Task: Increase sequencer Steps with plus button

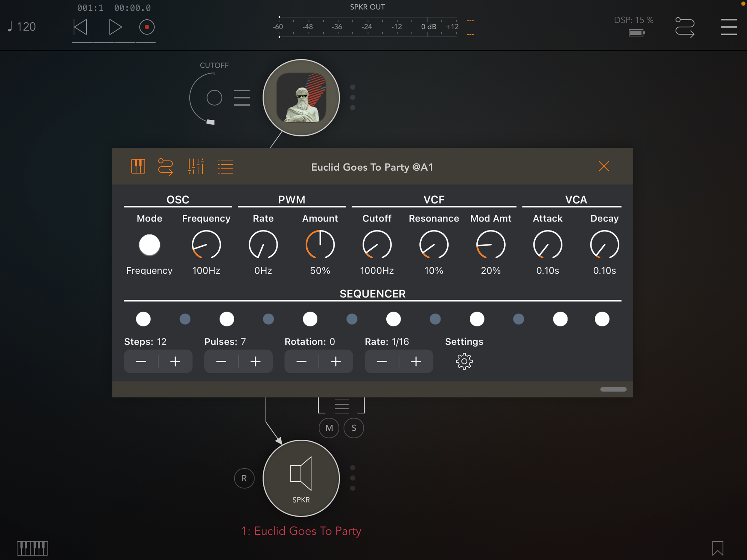Action: click(x=175, y=361)
